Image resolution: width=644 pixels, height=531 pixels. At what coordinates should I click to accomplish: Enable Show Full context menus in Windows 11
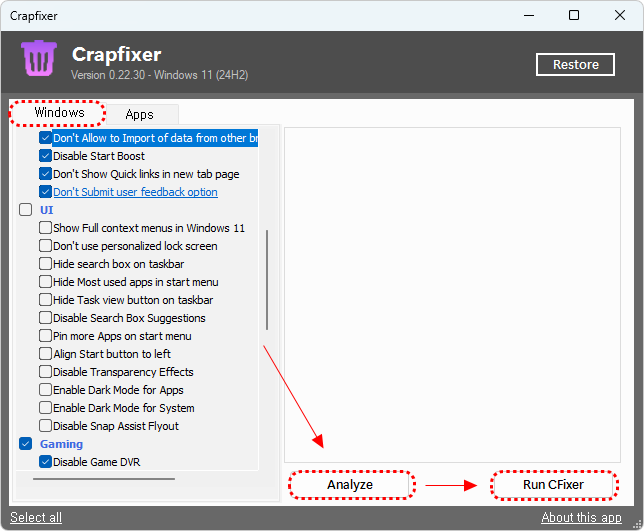(45, 228)
